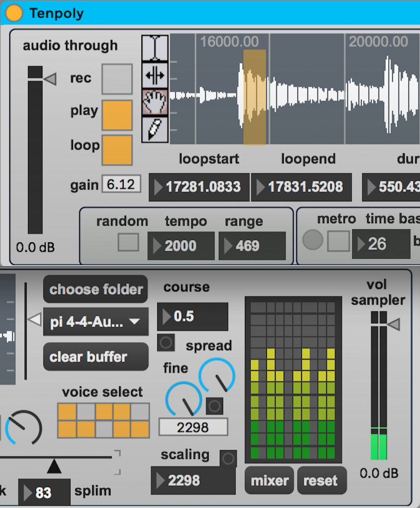Click the round toggle beside scaling
The width and height of the screenshot is (420, 508).
(x=228, y=459)
